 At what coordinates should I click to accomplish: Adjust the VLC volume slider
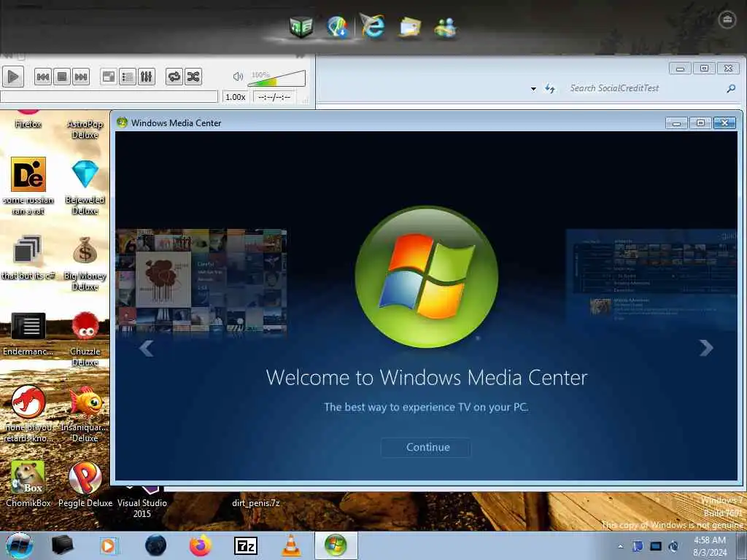[276, 79]
